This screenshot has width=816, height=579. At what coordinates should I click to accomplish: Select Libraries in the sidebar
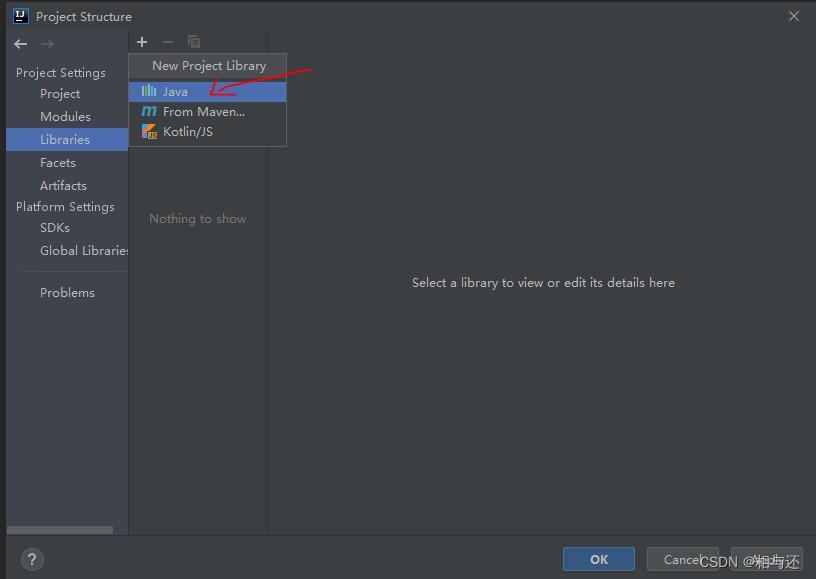[67, 139]
